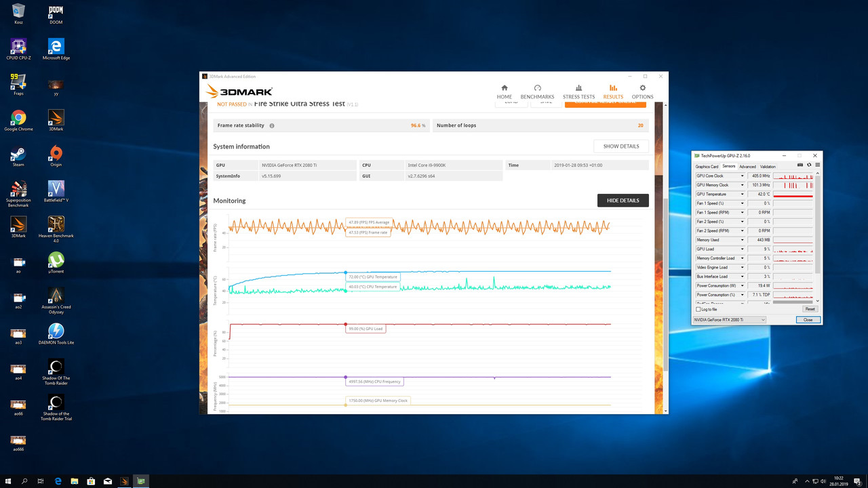The height and width of the screenshot is (488, 868).
Task: Switch to Graphics Card tab in GPU-Z
Action: coord(707,166)
